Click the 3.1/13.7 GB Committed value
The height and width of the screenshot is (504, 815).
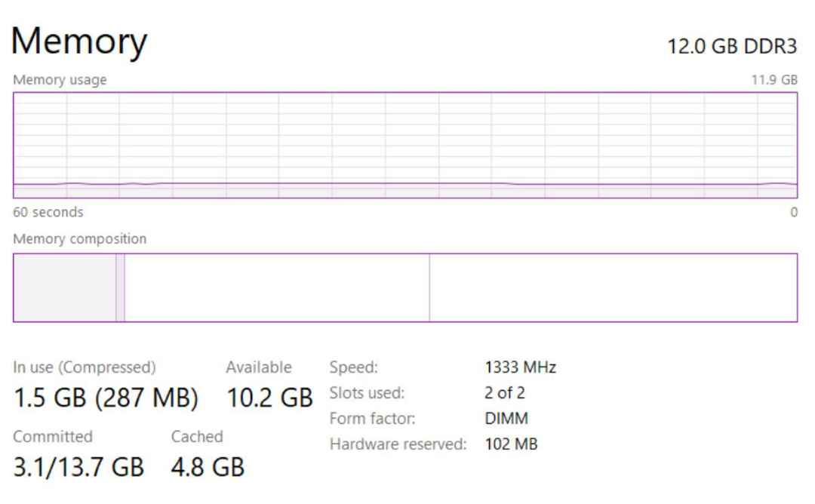[78, 467]
